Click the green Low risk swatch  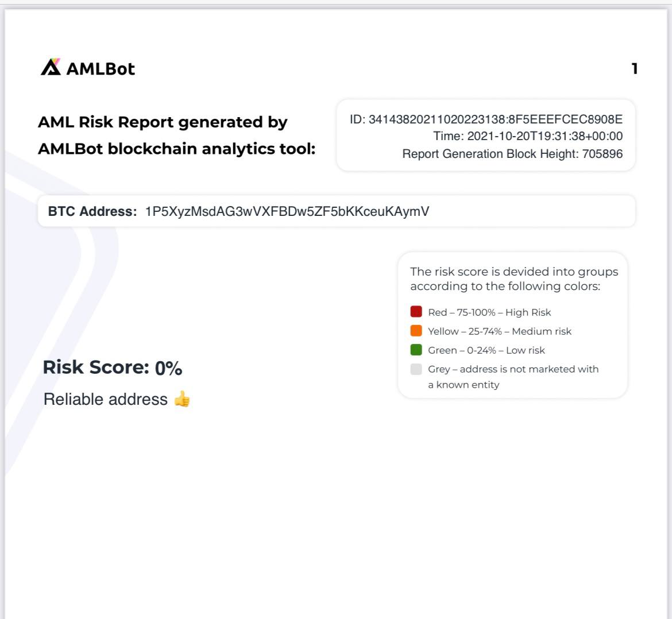tap(416, 350)
